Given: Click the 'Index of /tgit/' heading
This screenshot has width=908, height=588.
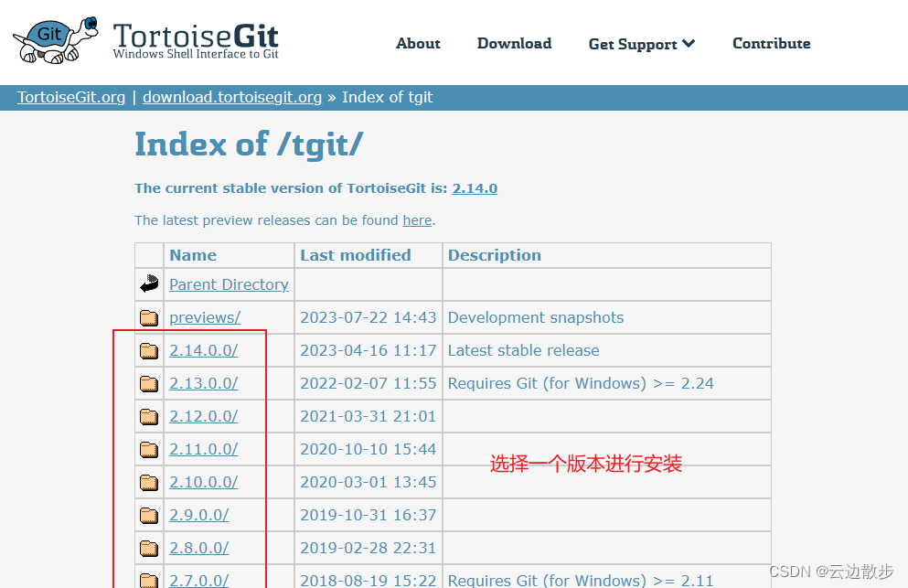Looking at the screenshot, I should click(x=249, y=144).
